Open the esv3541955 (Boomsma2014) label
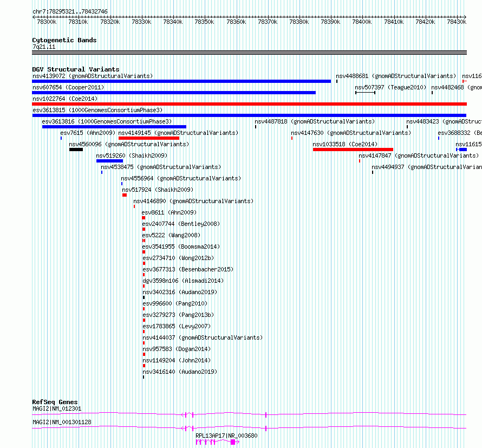The image size is (482, 448). 181,246
